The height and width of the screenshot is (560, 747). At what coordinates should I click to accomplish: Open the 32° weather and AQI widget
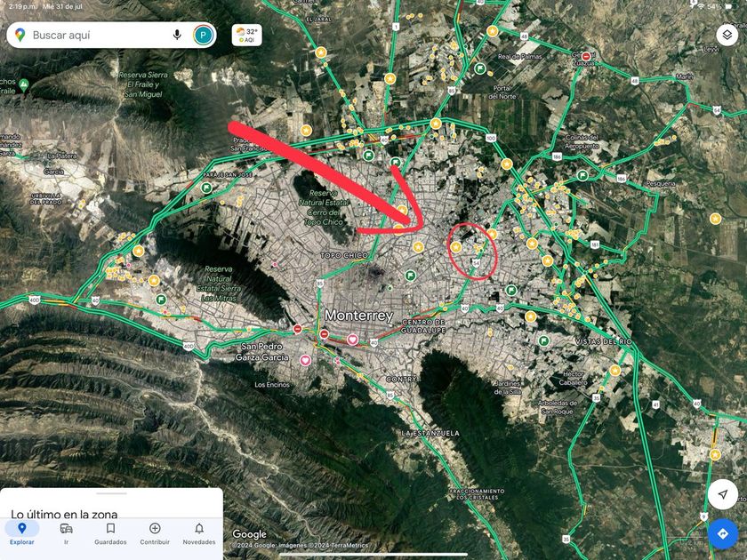click(x=247, y=36)
